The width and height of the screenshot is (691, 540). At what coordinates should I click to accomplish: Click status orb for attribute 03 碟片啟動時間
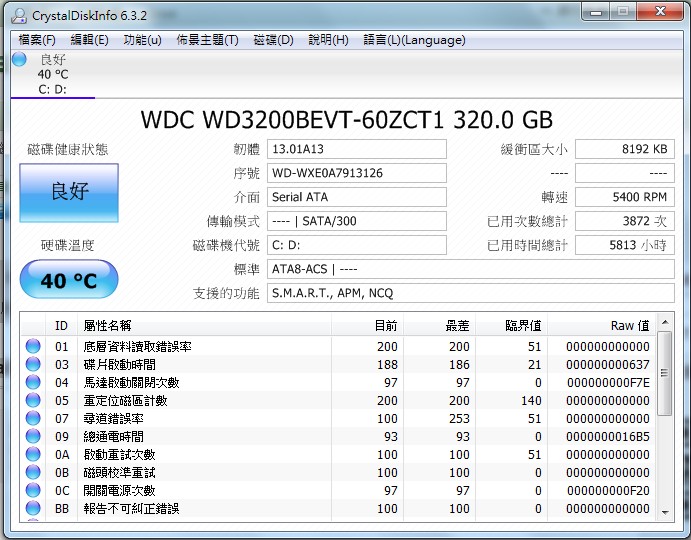click(33, 364)
